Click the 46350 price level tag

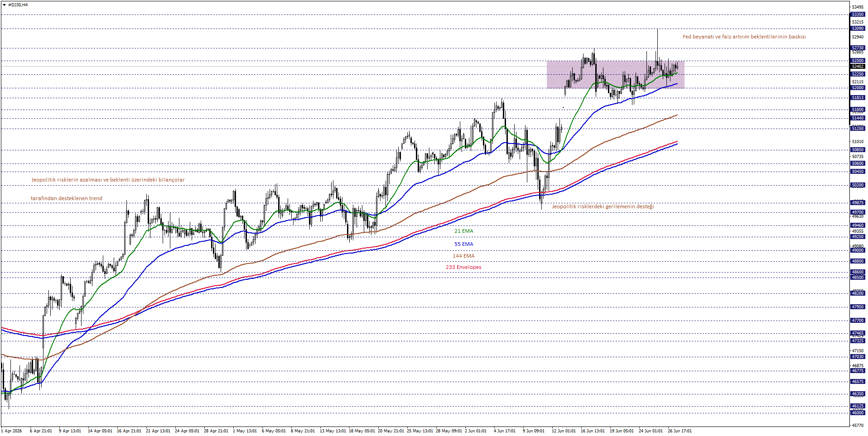[x=858, y=394]
